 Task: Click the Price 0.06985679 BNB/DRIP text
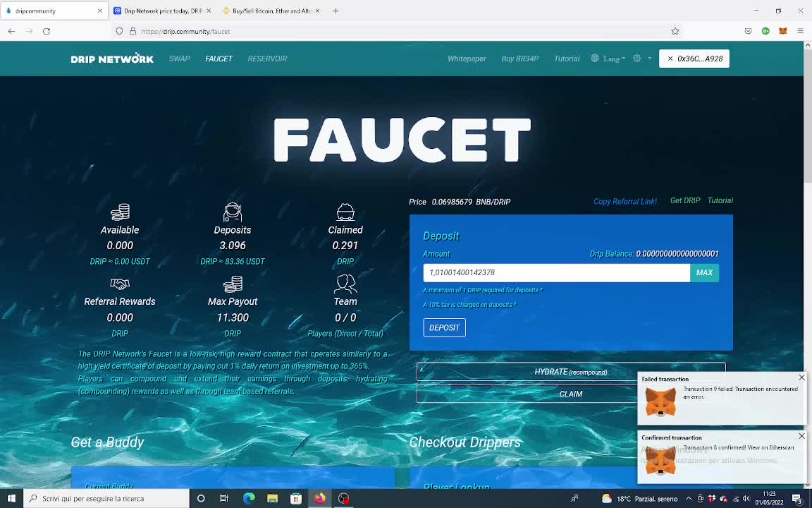click(460, 202)
